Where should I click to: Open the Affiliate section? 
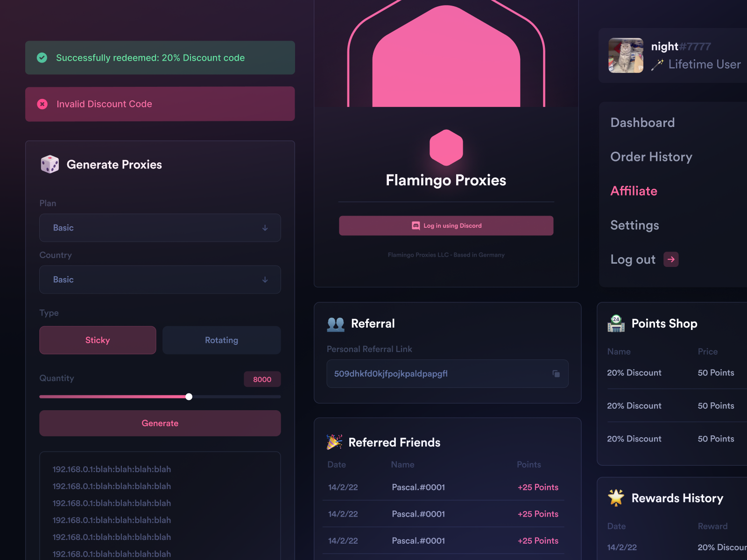[634, 191]
